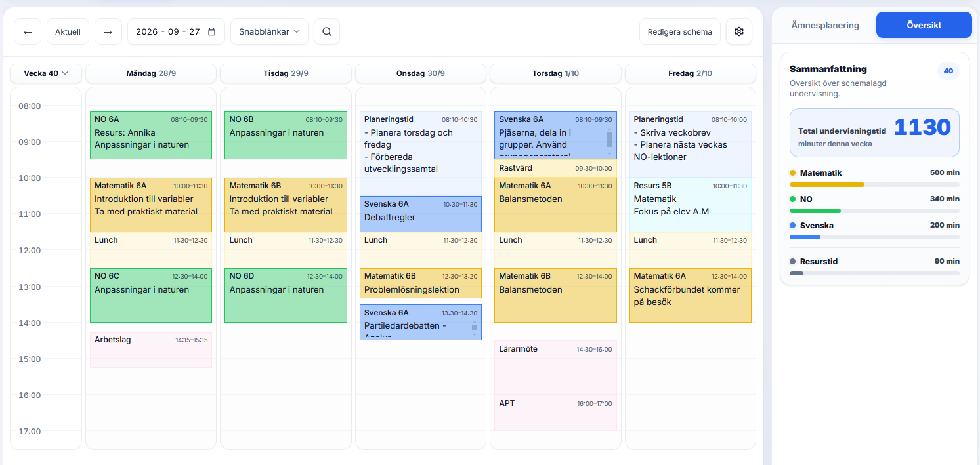
Task: Open the Resurs 5B block on Friday
Action: point(691,205)
